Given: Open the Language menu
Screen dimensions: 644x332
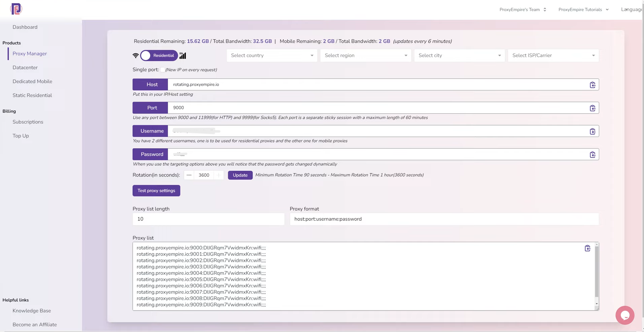Looking at the screenshot, I should (x=632, y=9).
